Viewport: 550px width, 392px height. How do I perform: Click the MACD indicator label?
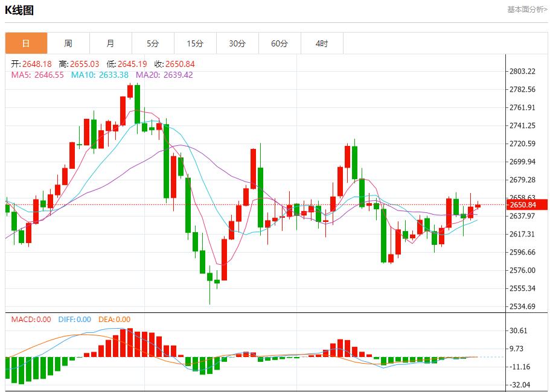coord(31,320)
